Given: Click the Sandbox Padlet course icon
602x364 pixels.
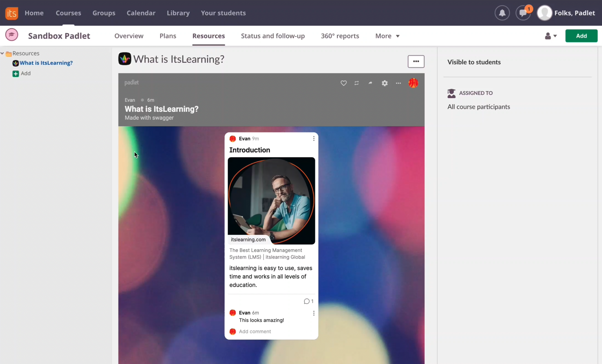Looking at the screenshot, I should [x=11, y=35].
